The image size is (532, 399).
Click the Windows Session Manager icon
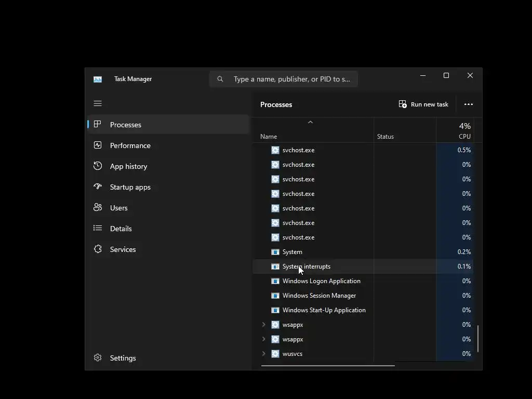point(275,296)
